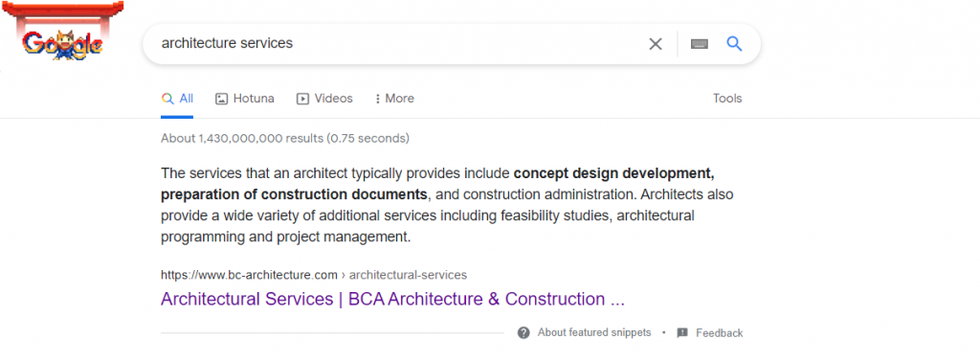Click the featured snippet paragraph text
The width and height of the screenshot is (980, 362).
(x=448, y=205)
